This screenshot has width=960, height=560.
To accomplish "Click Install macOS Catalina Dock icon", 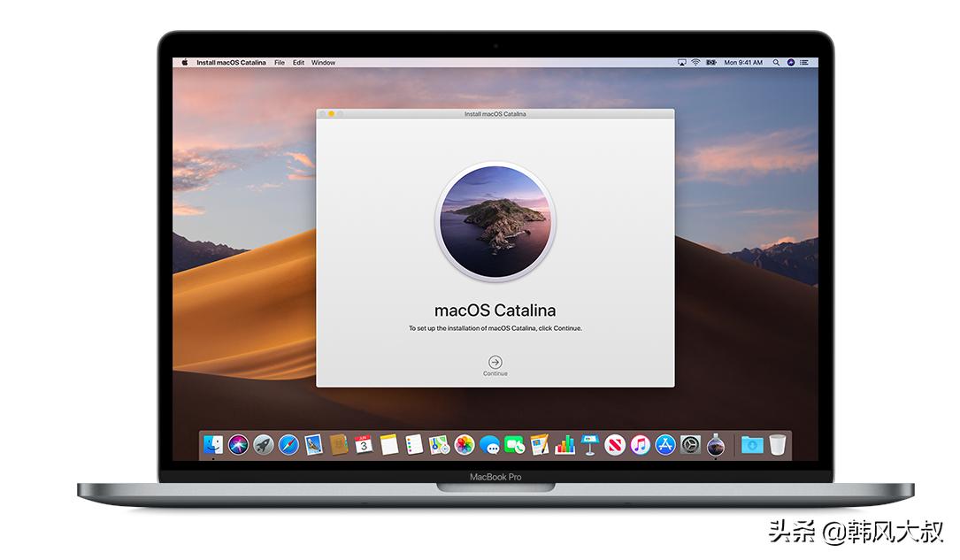I will pyautogui.click(x=715, y=445).
